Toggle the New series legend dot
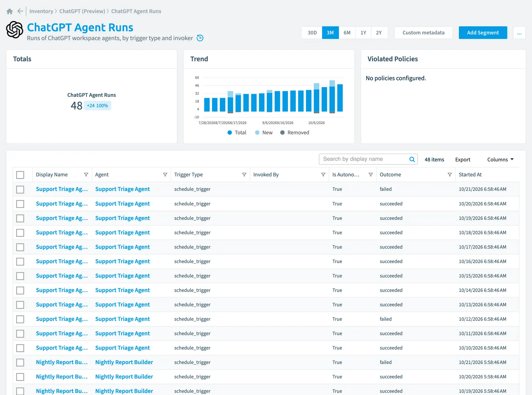532x395 pixels. (x=257, y=133)
